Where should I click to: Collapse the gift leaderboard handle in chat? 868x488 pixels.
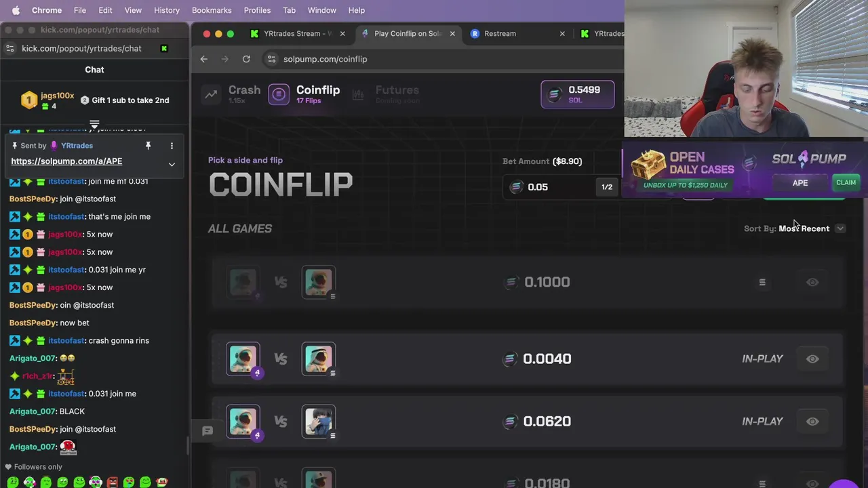click(x=94, y=125)
